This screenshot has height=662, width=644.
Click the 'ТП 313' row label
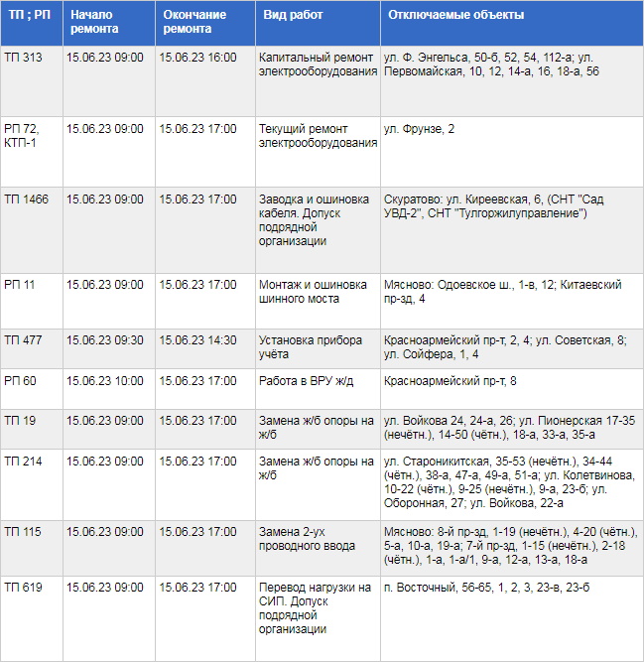coord(23,58)
